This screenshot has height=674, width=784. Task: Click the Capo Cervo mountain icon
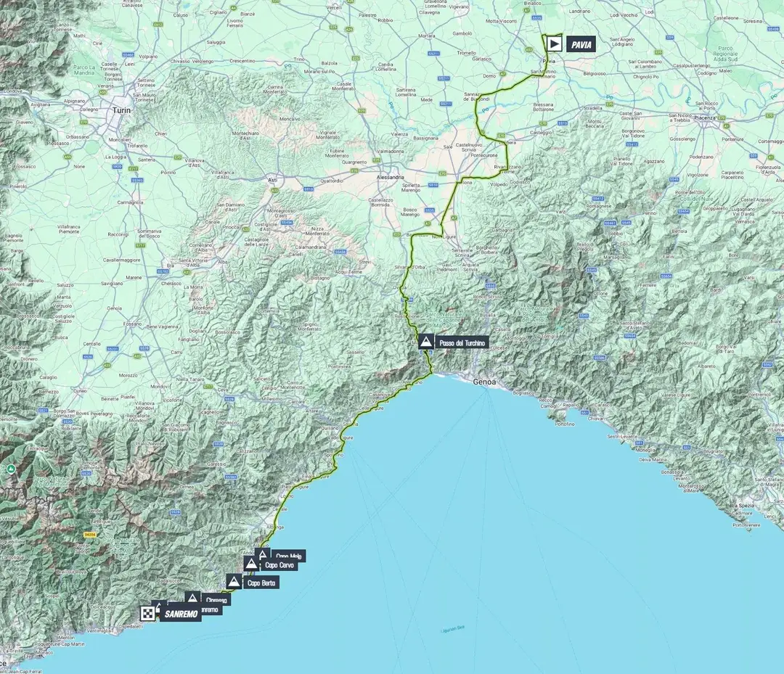pos(251,564)
